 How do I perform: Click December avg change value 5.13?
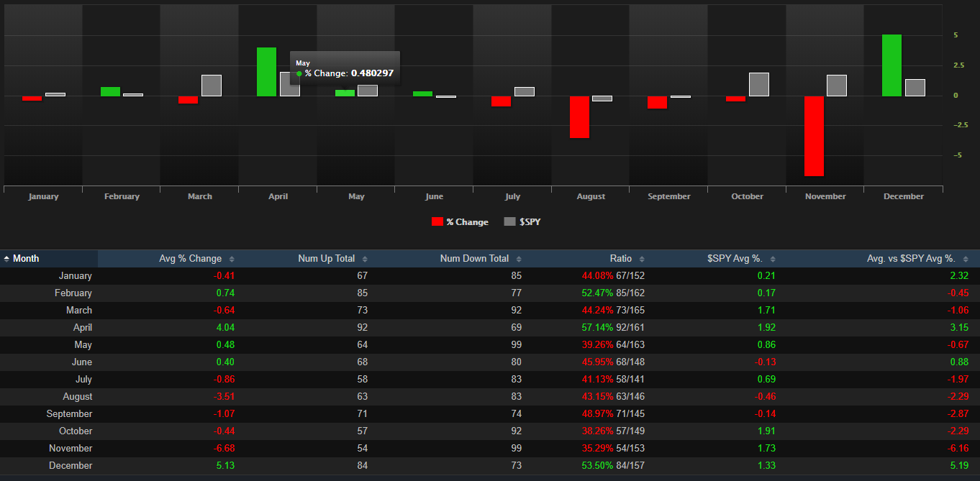[x=225, y=466]
